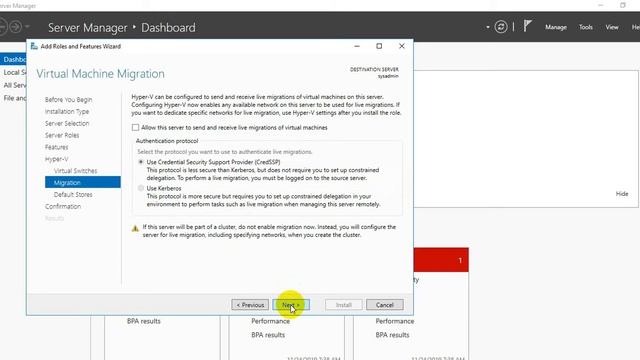The width and height of the screenshot is (640, 360).
Task: Open the Manage menu
Action: pyautogui.click(x=556, y=27)
